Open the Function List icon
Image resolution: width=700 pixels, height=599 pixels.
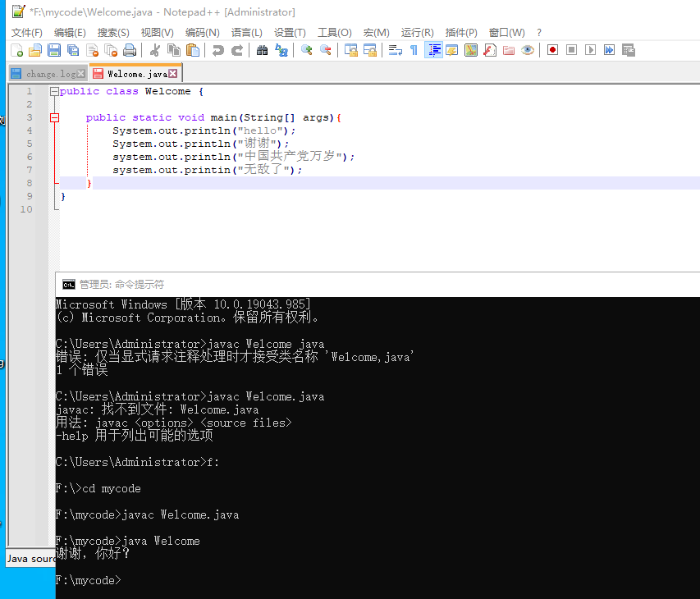pos(490,50)
